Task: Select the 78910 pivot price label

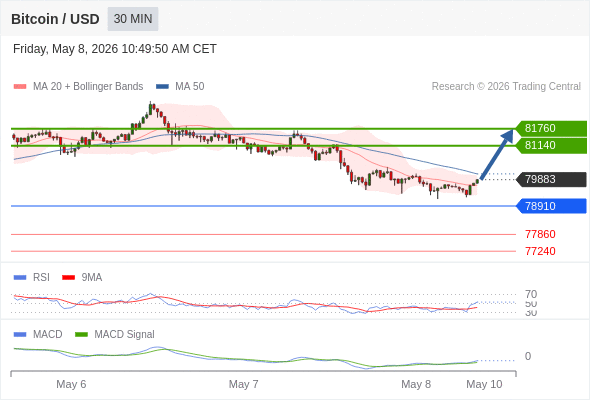Action: 551,206
